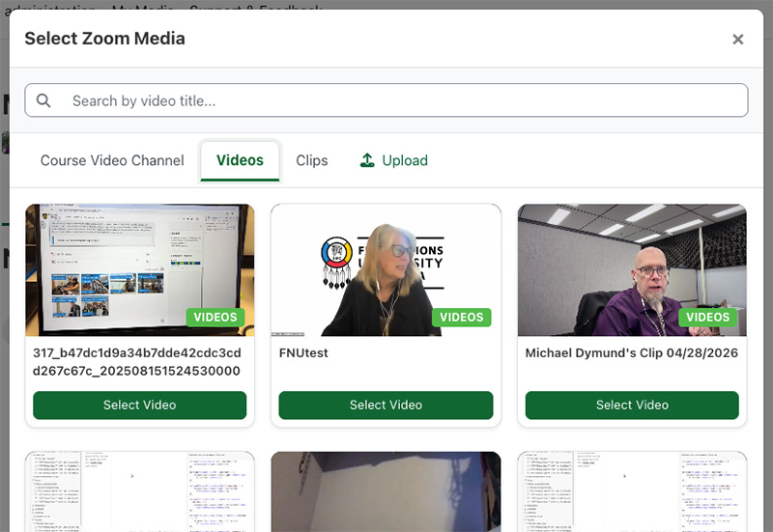This screenshot has width=773, height=532.
Task: Open Michael Dymund's Clip thumbnail
Action: point(632,270)
